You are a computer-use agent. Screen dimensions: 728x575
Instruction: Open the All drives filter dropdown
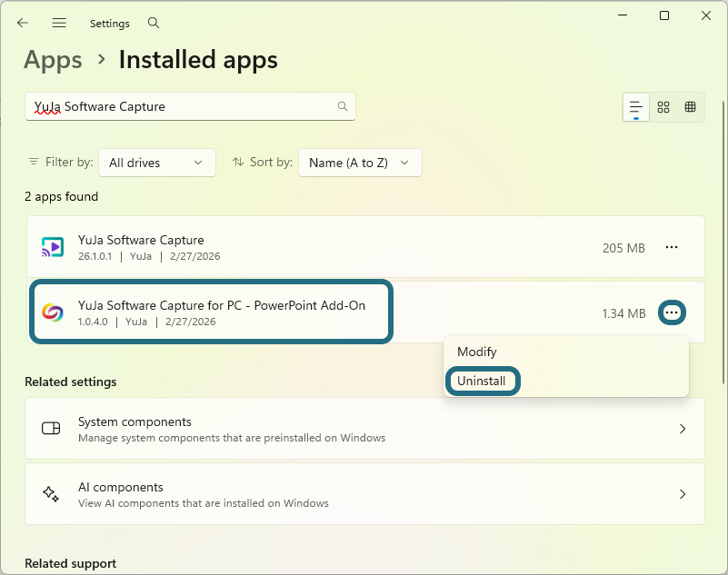click(x=157, y=163)
